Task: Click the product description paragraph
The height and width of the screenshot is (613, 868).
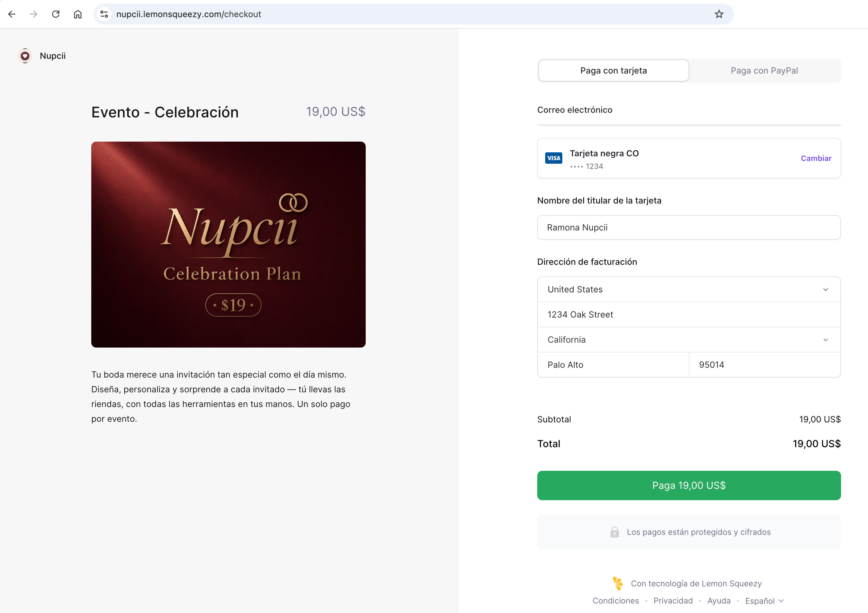Action: click(x=221, y=397)
